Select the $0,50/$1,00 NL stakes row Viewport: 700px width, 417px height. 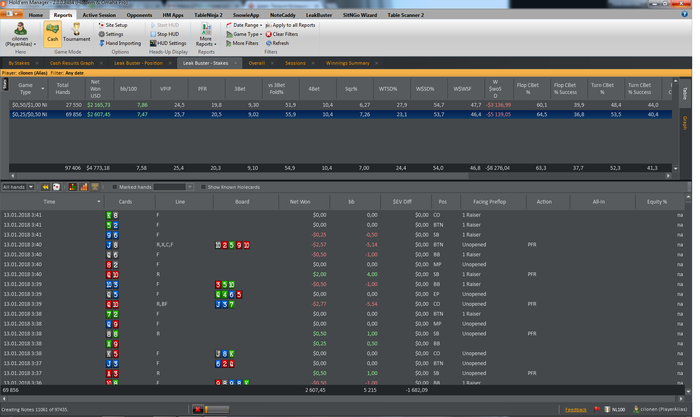point(341,105)
